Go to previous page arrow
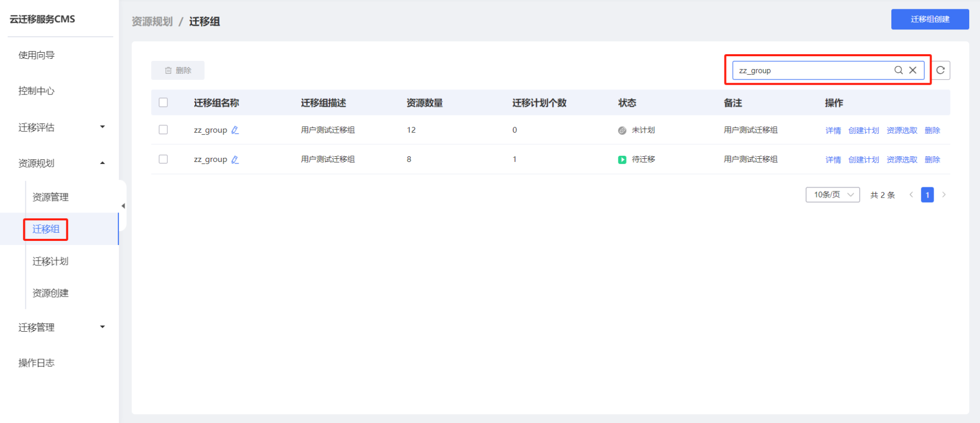The width and height of the screenshot is (980, 423). click(x=911, y=194)
